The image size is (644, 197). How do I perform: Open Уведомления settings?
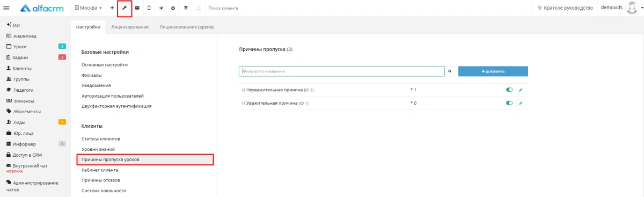[96, 85]
